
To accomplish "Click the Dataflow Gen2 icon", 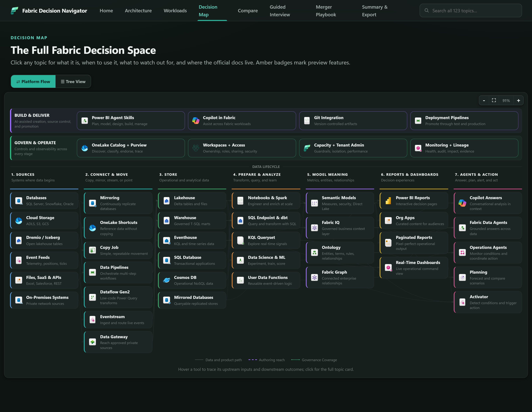I will pos(93,297).
